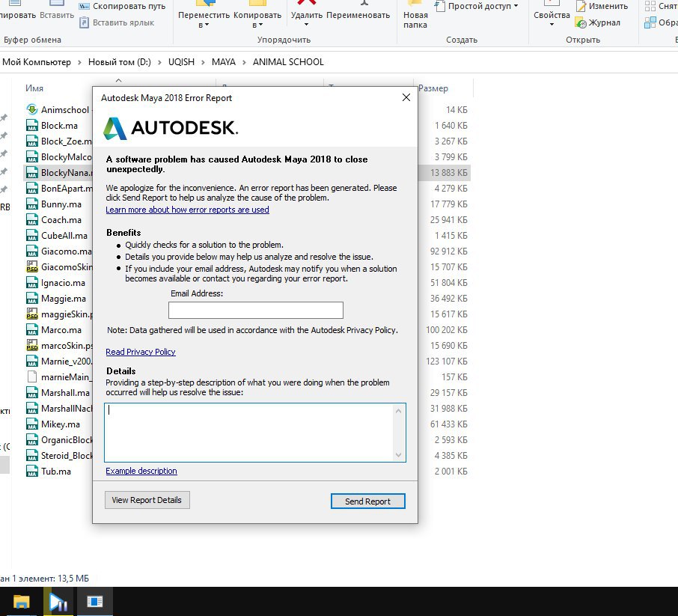Select the Maggie.ma file icon
This screenshot has height=616, width=678.
32,299
